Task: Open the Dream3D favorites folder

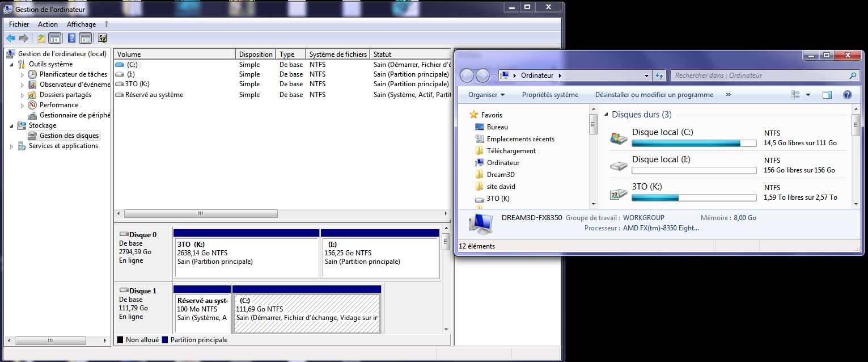Action: pyautogui.click(x=501, y=175)
